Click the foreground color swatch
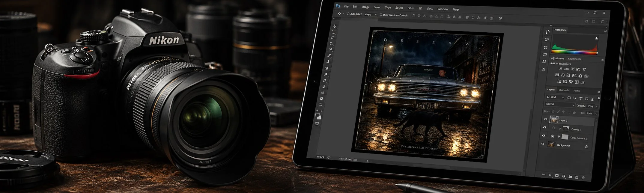The width and height of the screenshot is (644, 193). pos(317,115)
